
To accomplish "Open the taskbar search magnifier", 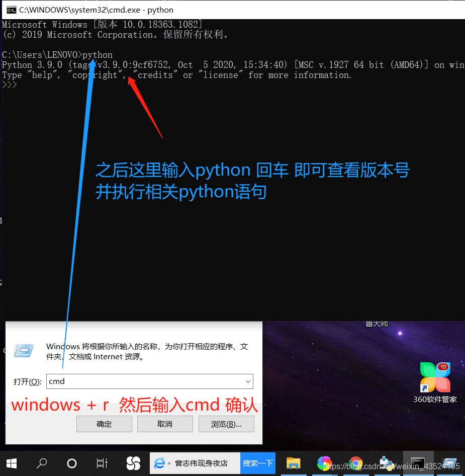I will [42, 463].
